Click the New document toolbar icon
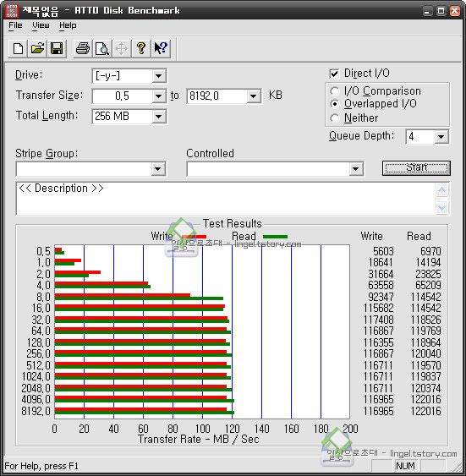Viewport: 466px width, 476px height. coord(18,48)
